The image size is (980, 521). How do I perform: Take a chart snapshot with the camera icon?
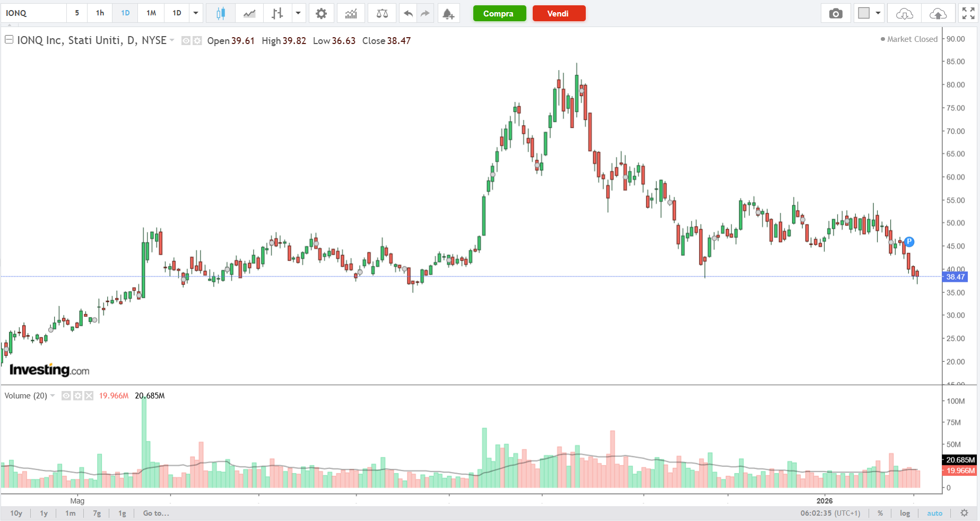[836, 13]
